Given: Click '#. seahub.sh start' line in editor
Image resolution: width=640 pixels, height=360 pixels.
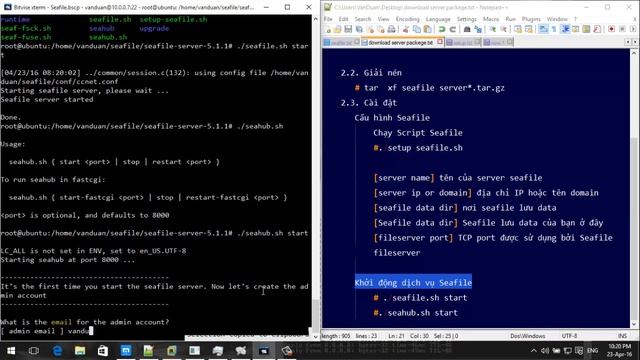Looking at the screenshot, I should (x=416, y=313).
